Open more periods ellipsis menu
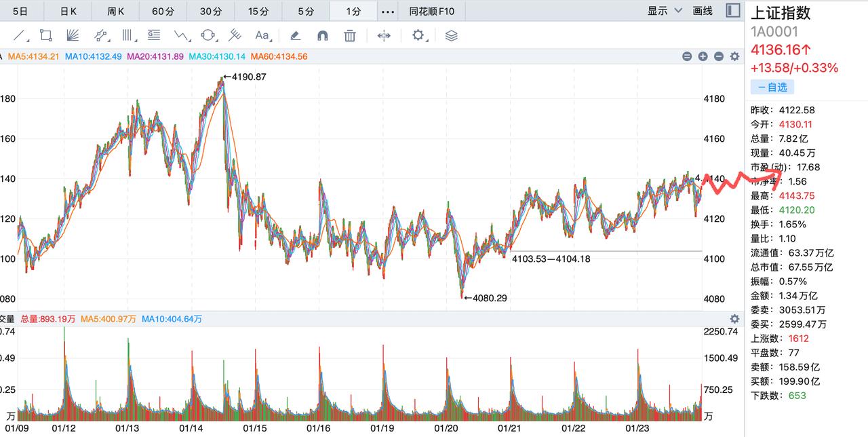Screen dimensions: 868x437 tap(388, 12)
